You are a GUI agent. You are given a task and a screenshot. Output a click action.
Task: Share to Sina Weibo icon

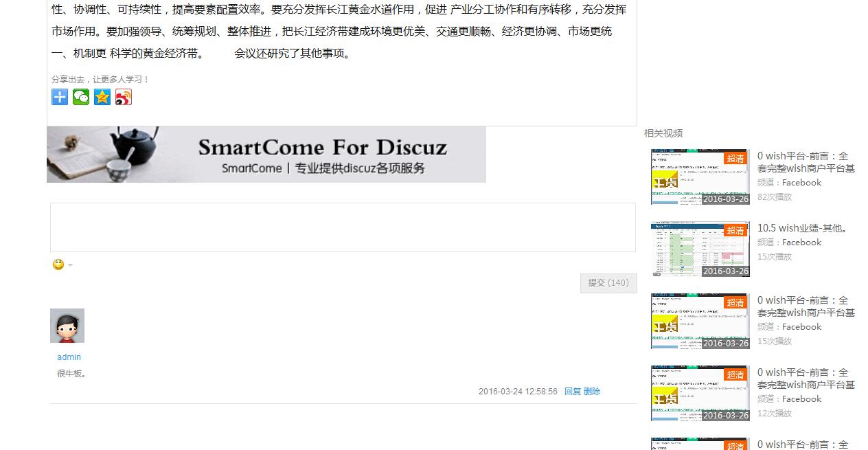124,97
